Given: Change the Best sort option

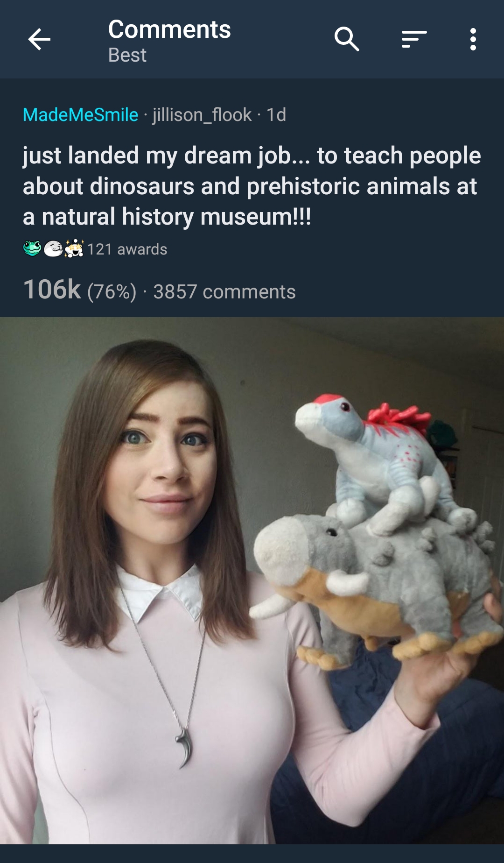Looking at the screenshot, I should 127,55.
